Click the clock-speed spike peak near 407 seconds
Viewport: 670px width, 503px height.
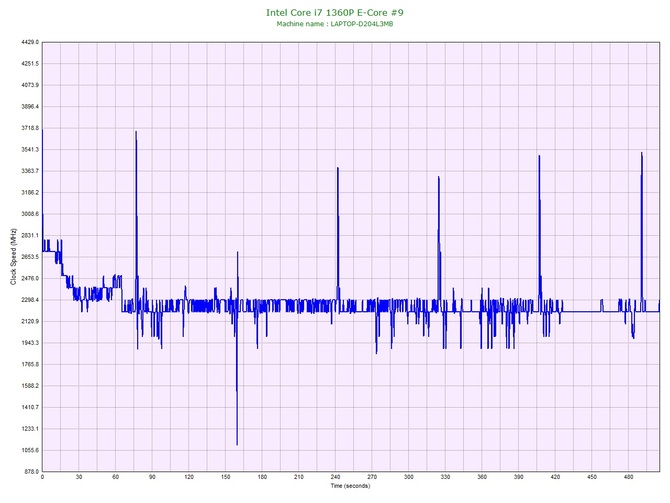point(539,156)
